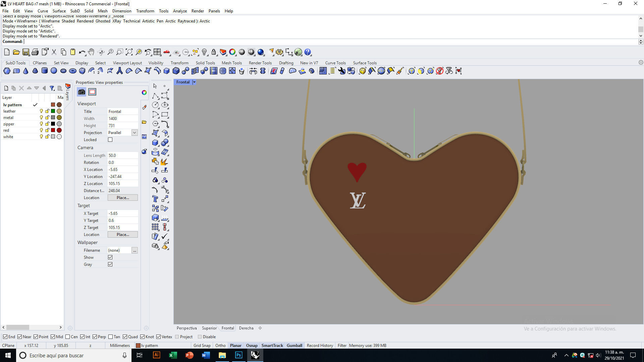Switch to the Perspectiva viewport tab
The height and width of the screenshot is (362, 644).
click(186, 328)
